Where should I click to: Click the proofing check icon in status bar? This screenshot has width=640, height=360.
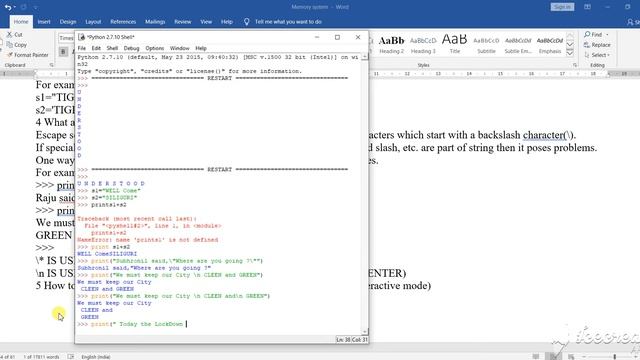[71, 357]
